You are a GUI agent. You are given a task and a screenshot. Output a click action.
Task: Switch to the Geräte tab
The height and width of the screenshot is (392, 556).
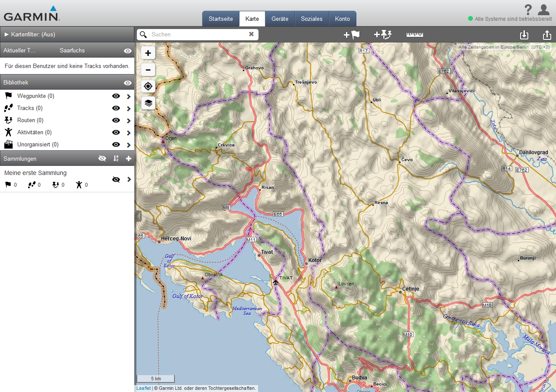pyautogui.click(x=280, y=19)
